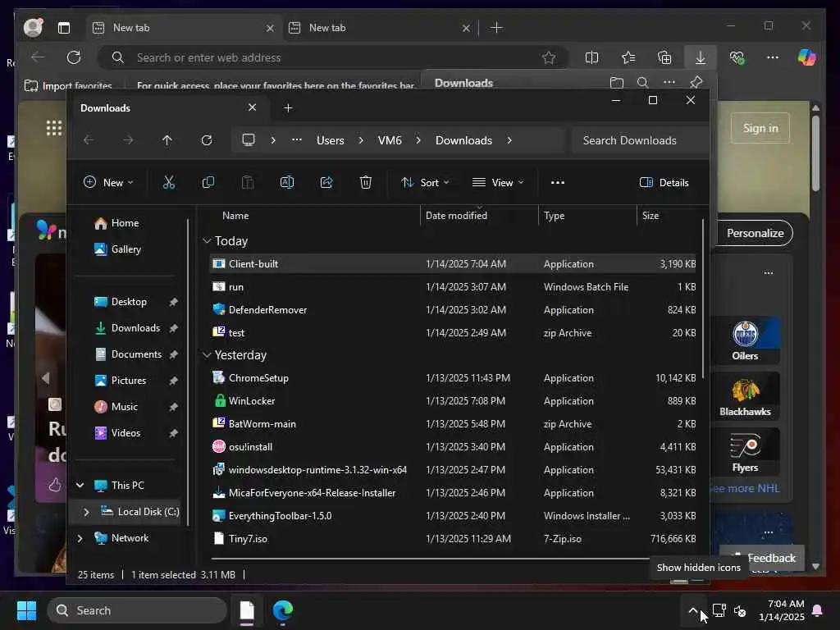
Task: Click the Sign in button in Edge
Action: click(760, 128)
